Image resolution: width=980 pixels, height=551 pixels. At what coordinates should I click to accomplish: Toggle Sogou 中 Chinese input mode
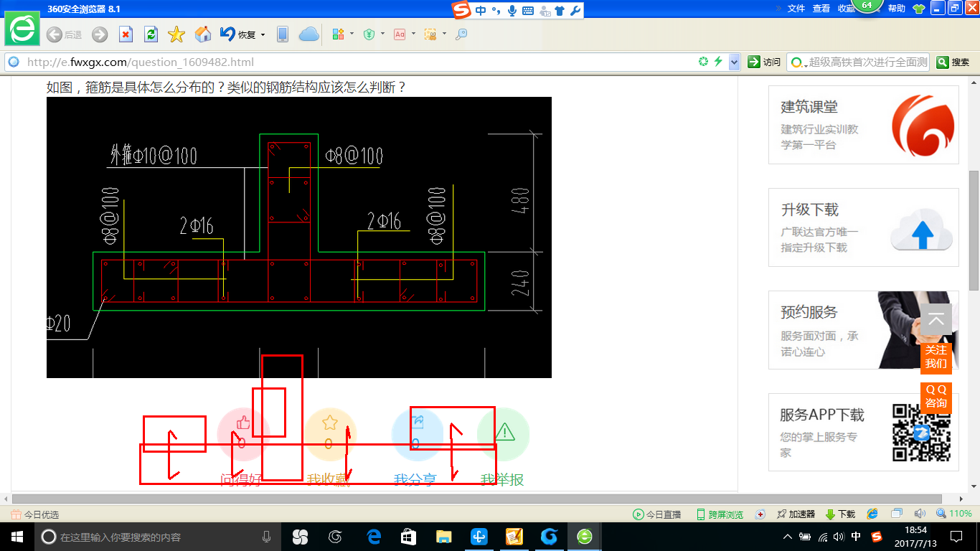(480, 10)
